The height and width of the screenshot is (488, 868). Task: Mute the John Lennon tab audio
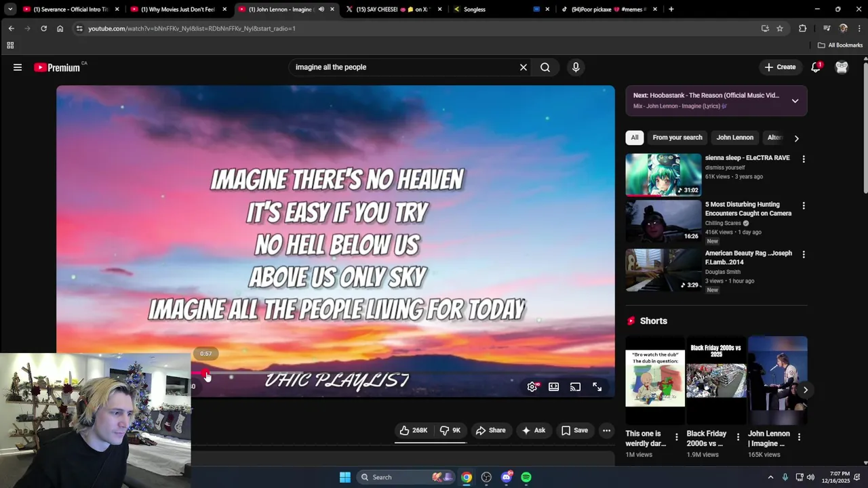pos(321,9)
